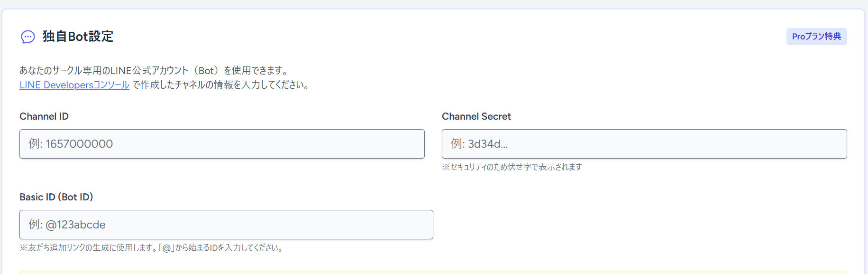Click the Basic ID (Bot ID) label
This screenshot has height=274, width=868.
[x=56, y=197]
